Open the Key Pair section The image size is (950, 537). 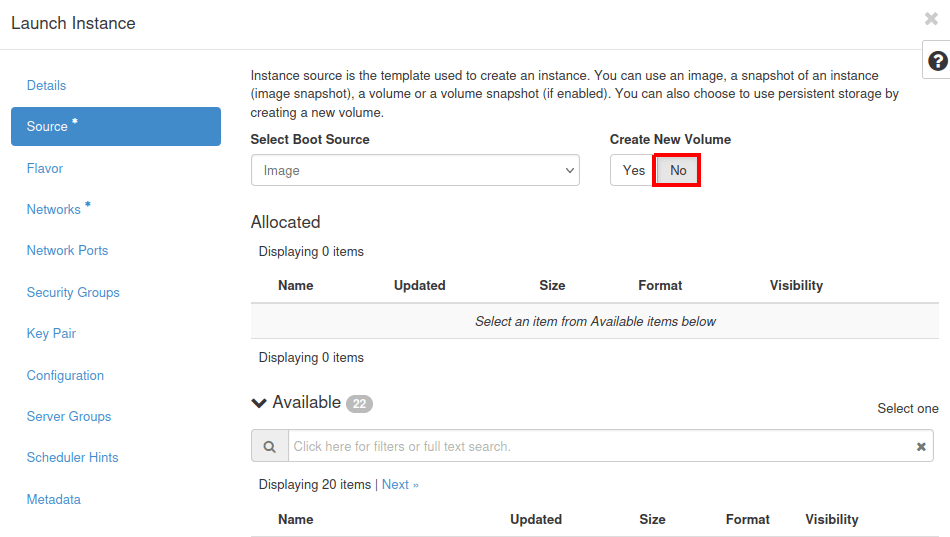pyautogui.click(x=51, y=334)
